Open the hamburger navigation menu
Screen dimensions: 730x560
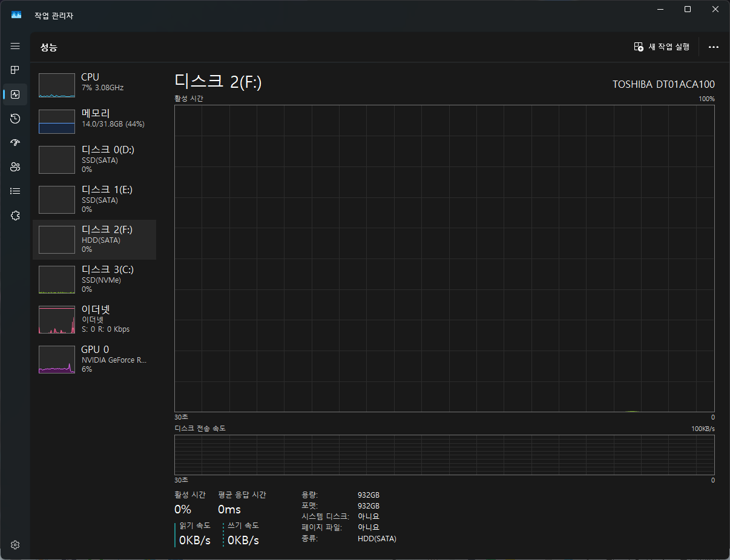click(15, 46)
